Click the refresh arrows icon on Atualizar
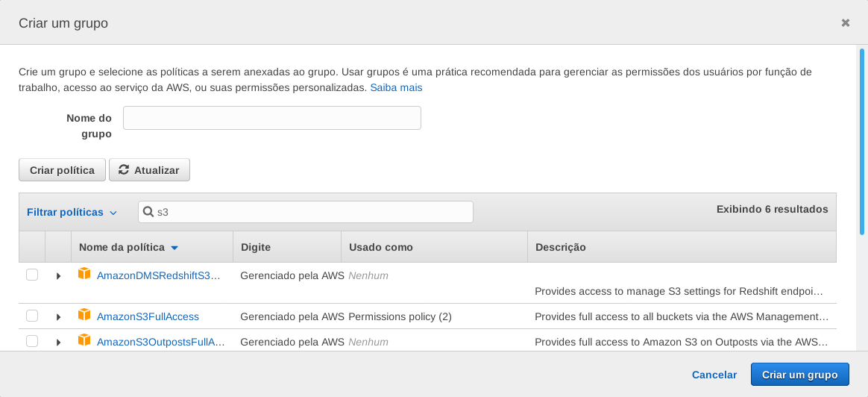This screenshot has width=868, height=397. [x=124, y=169]
